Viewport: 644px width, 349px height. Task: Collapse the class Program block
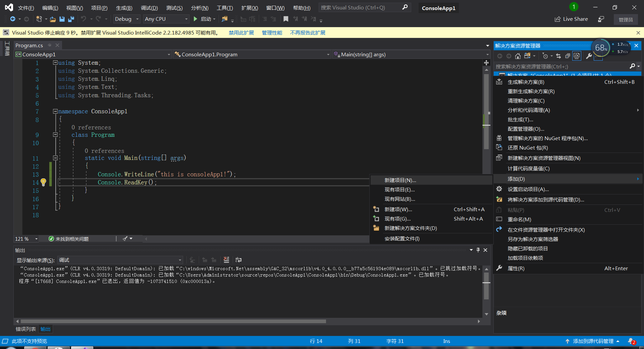point(55,135)
